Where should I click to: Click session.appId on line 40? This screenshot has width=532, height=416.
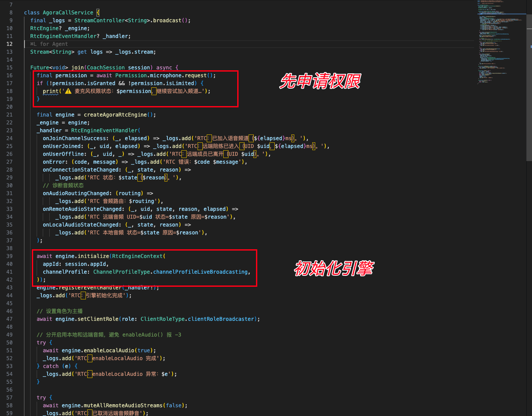click(x=85, y=264)
